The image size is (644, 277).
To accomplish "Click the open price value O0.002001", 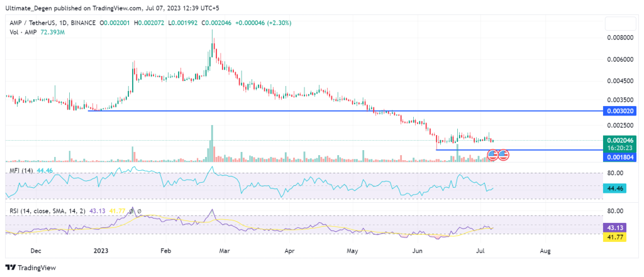I will (115, 23).
